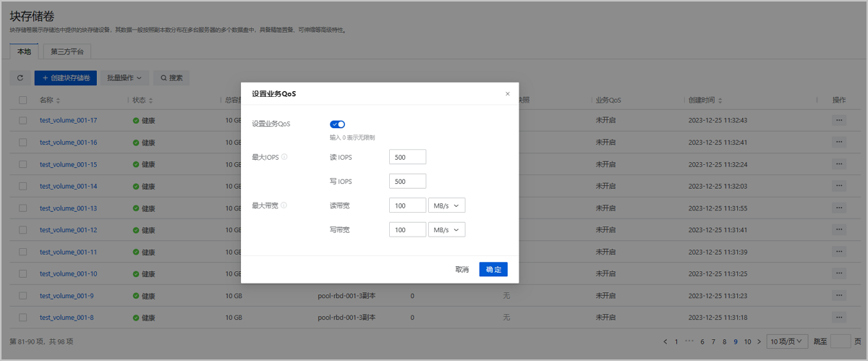Viewport: 868px width, 361px height.
Task: Click info icon next to 最大IOPS
Action: coord(284,157)
